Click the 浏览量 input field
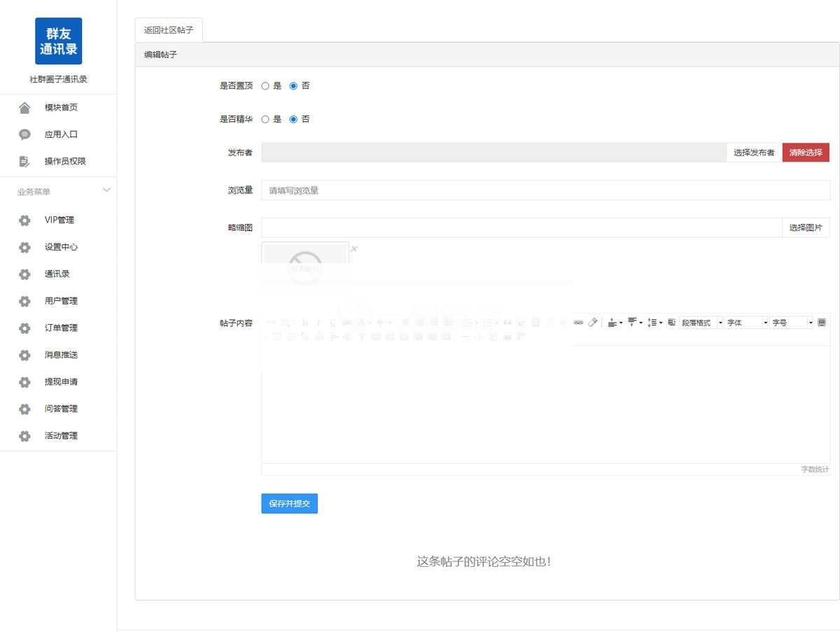840x632 pixels. coord(490,190)
